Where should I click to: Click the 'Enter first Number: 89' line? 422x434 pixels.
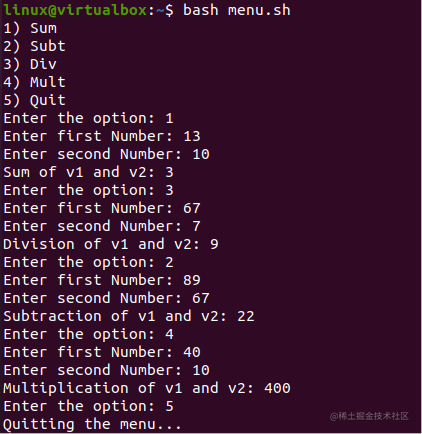pyautogui.click(x=102, y=280)
